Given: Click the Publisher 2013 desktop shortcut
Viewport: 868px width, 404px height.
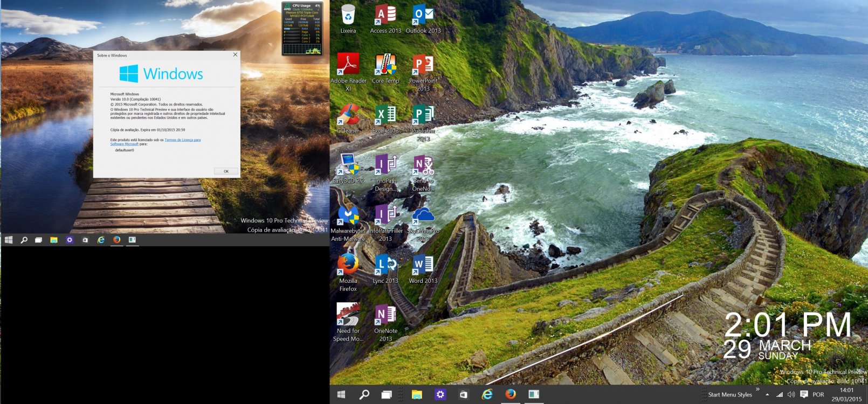Looking at the screenshot, I should pyautogui.click(x=423, y=123).
